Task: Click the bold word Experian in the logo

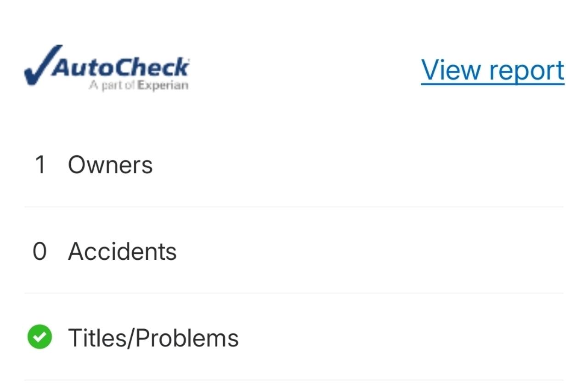Action: 163,86
